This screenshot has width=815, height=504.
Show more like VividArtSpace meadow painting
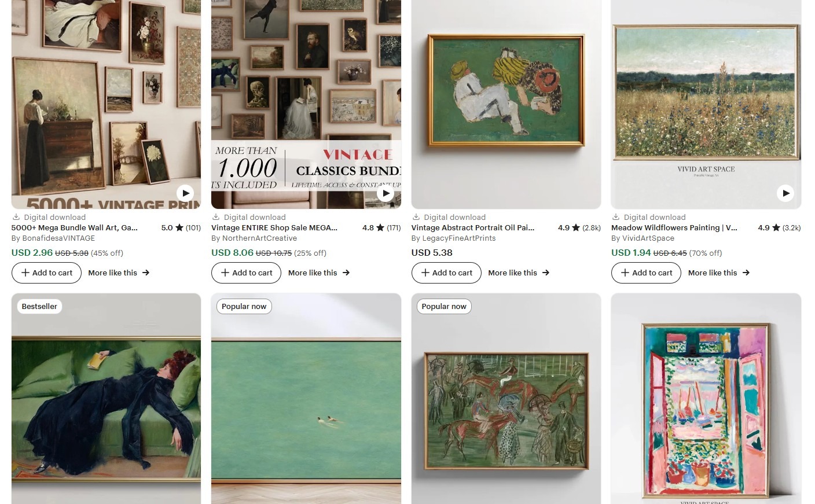[x=719, y=273]
